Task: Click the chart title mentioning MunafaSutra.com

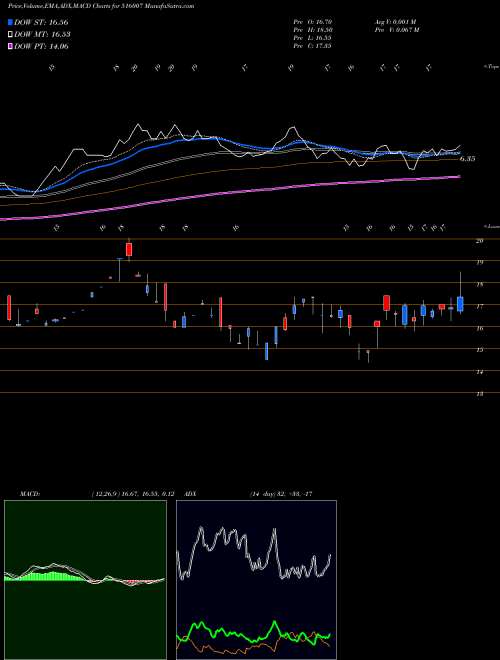Action: [101, 6]
